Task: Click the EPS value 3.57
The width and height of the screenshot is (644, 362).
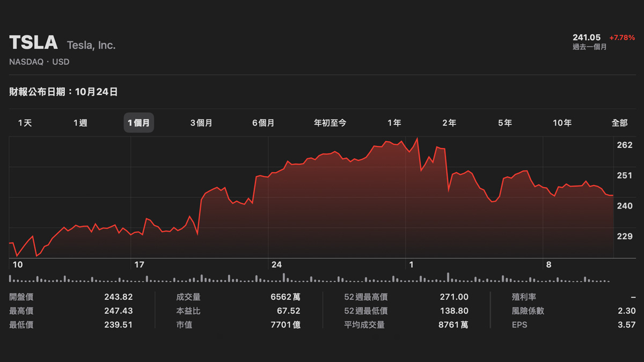Action: 626,325
